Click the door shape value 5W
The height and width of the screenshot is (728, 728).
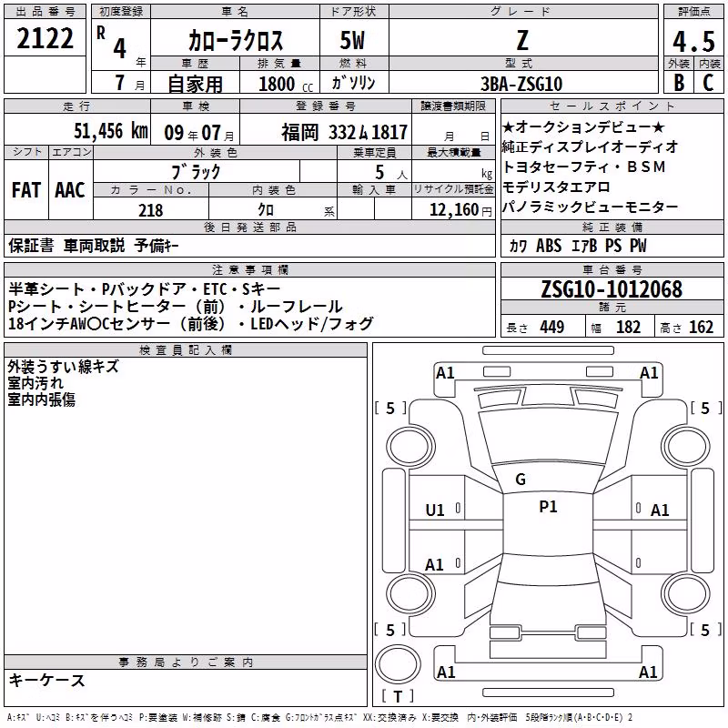[352, 40]
